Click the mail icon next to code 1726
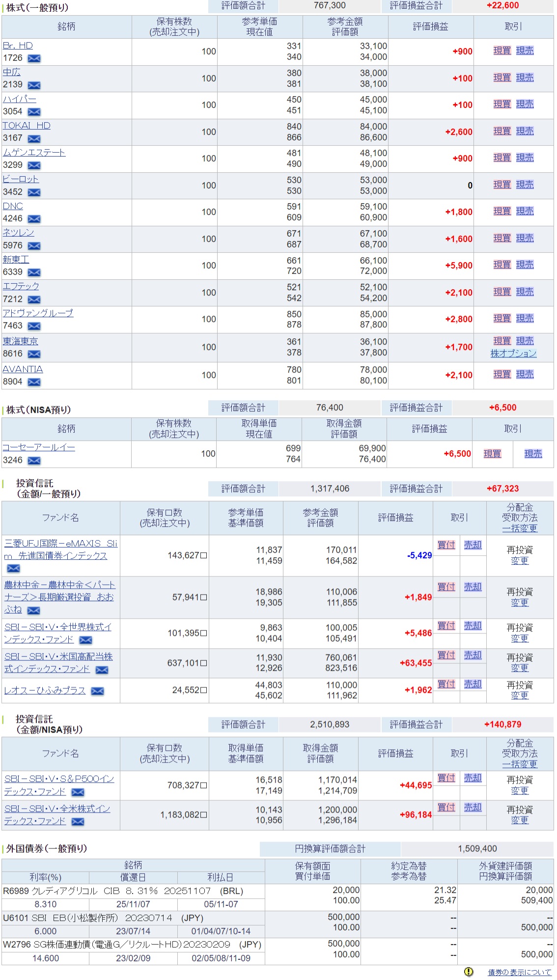The image size is (557, 980). tap(34, 58)
